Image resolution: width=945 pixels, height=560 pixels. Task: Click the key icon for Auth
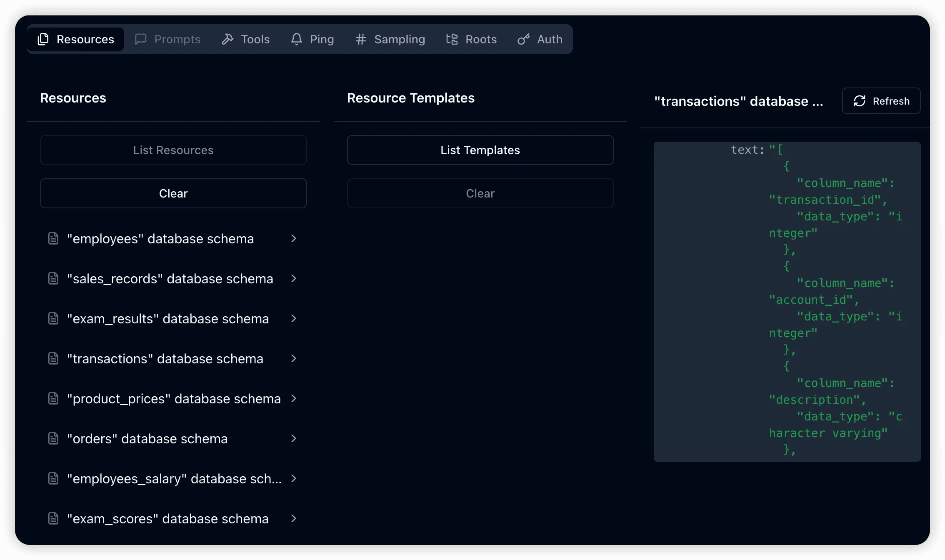pyautogui.click(x=523, y=39)
